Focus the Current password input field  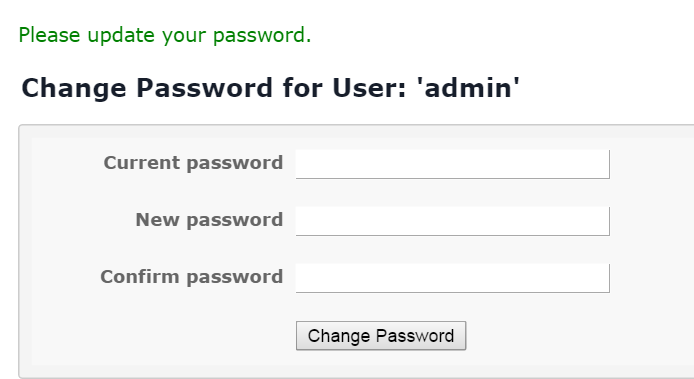tap(452, 164)
